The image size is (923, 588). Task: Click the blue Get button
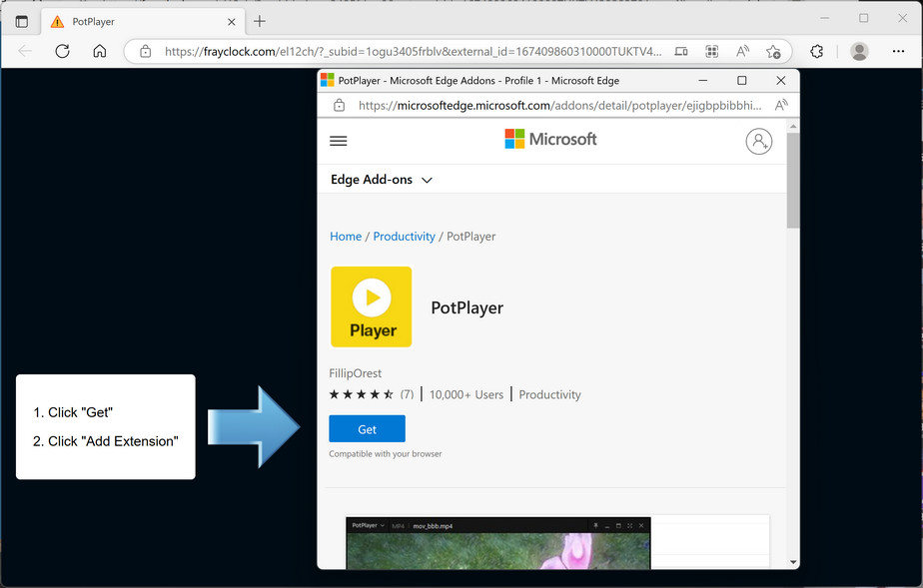(368, 428)
